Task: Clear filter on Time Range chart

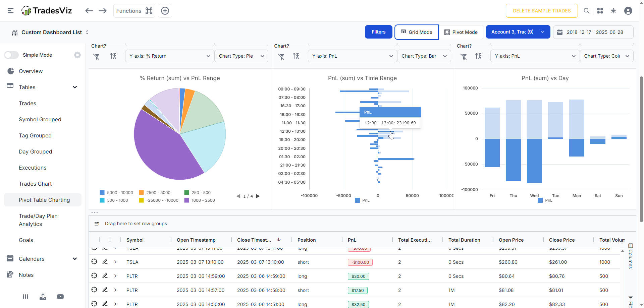Action: click(281, 56)
